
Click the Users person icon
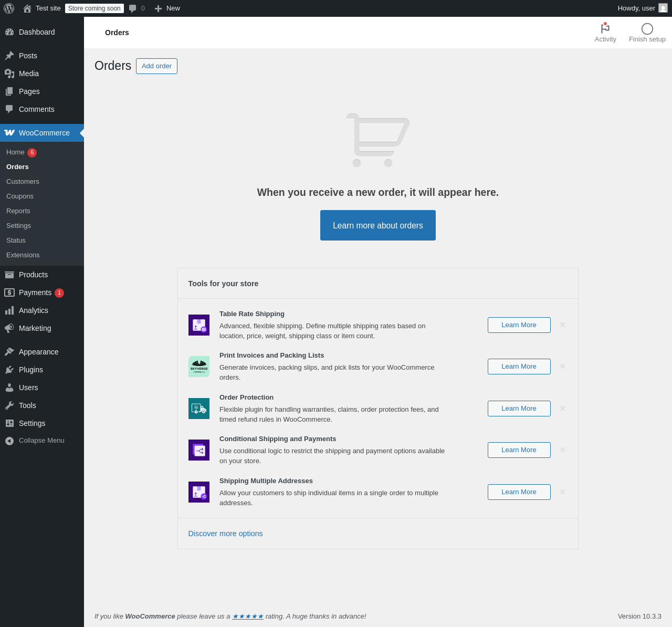pyautogui.click(x=9, y=388)
